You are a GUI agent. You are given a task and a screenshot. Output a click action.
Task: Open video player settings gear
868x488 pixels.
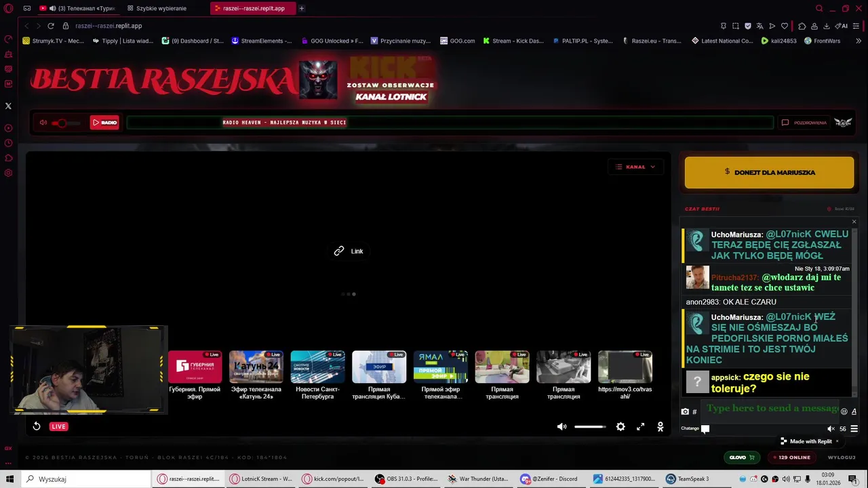[620, 426]
